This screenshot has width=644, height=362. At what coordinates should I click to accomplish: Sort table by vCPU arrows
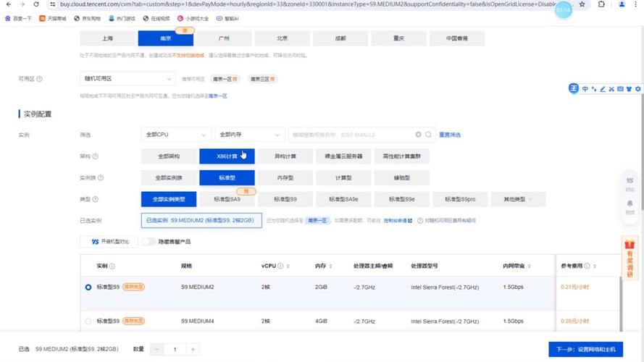[x=288, y=266]
